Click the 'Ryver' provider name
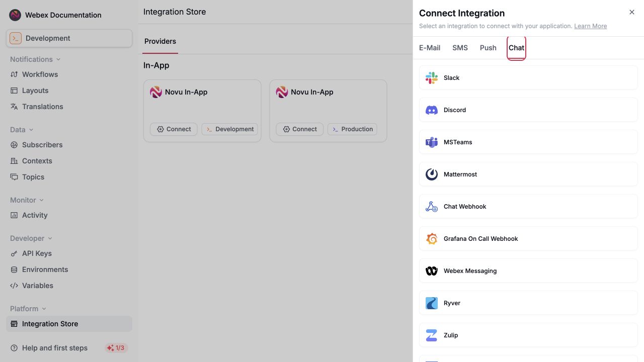 (452, 303)
